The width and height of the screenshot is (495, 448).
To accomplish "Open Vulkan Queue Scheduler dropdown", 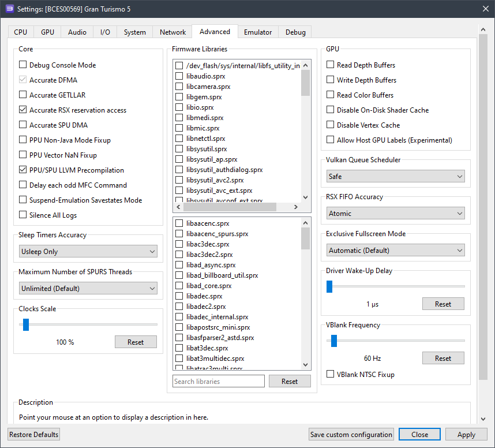I will [395, 177].
